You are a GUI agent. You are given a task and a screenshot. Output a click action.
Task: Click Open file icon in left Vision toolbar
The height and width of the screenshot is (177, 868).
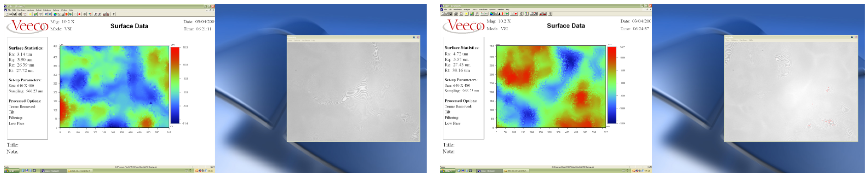coord(10,14)
